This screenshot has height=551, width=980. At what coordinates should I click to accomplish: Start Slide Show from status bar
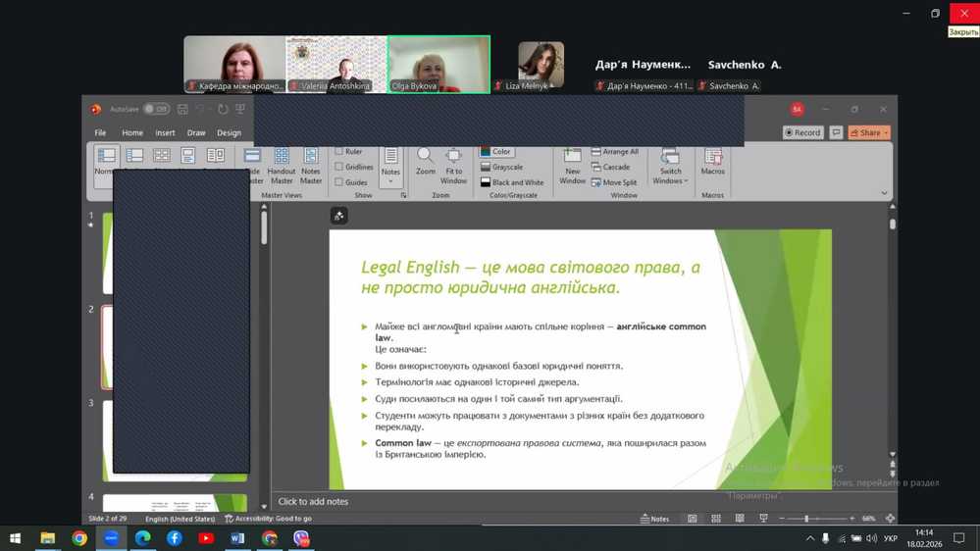(763, 519)
